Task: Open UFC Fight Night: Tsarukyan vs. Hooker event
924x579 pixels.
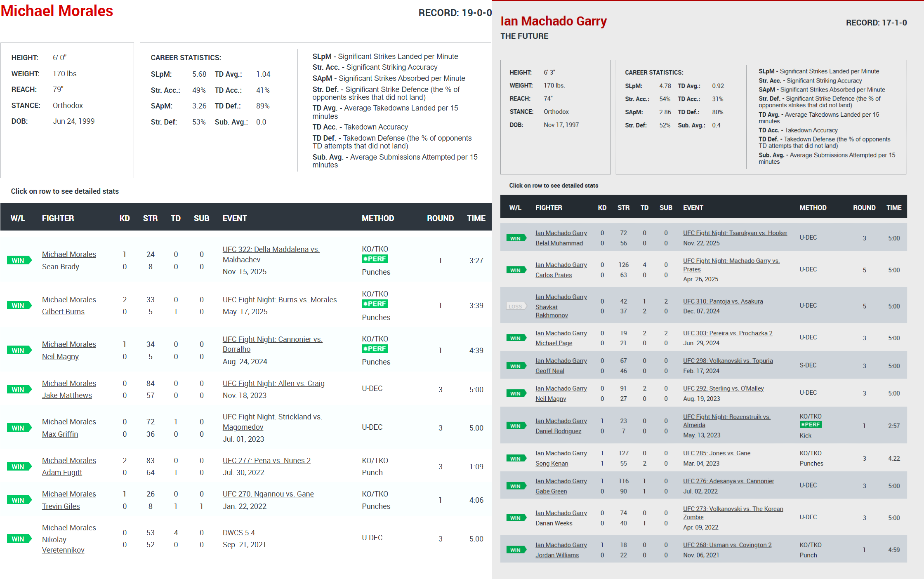Action: click(x=735, y=233)
